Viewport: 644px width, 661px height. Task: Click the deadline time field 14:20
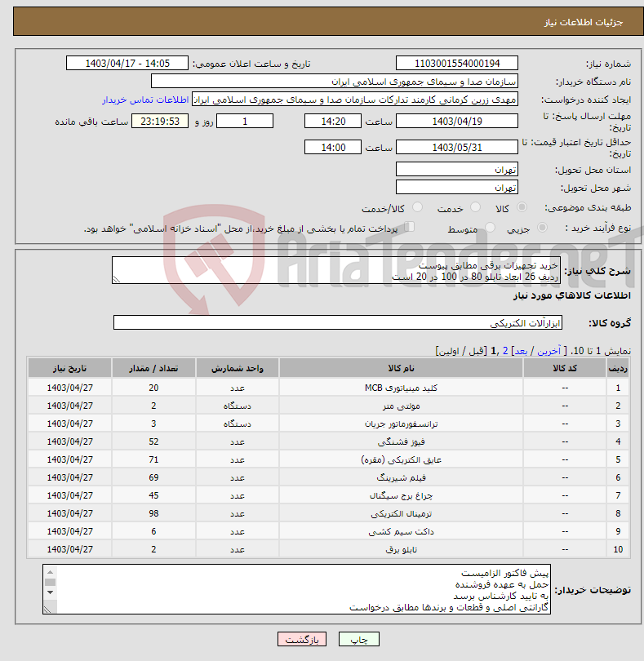(x=333, y=121)
